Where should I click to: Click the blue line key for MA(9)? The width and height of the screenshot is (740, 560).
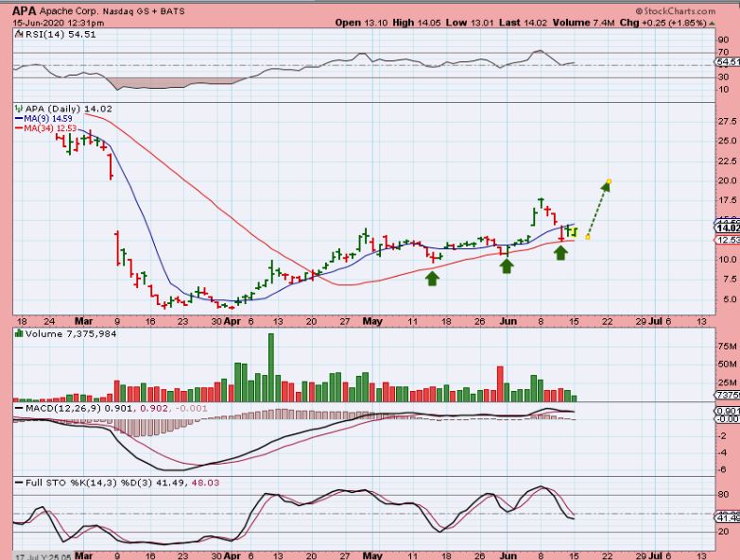pyautogui.click(x=19, y=119)
